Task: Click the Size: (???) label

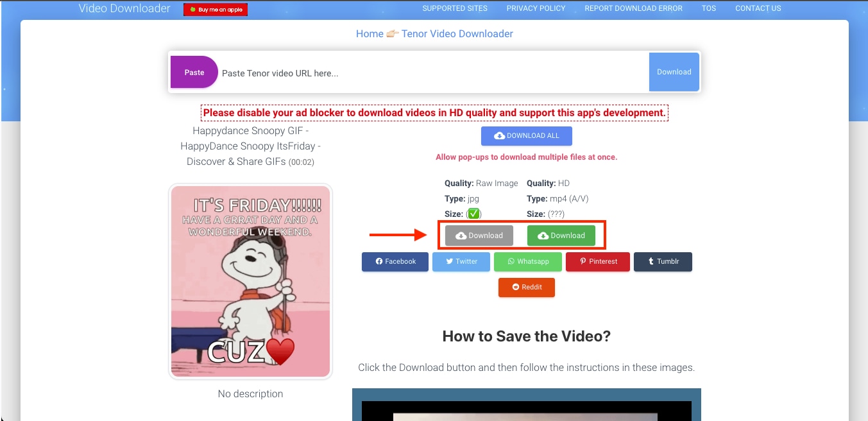Action: tap(545, 214)
